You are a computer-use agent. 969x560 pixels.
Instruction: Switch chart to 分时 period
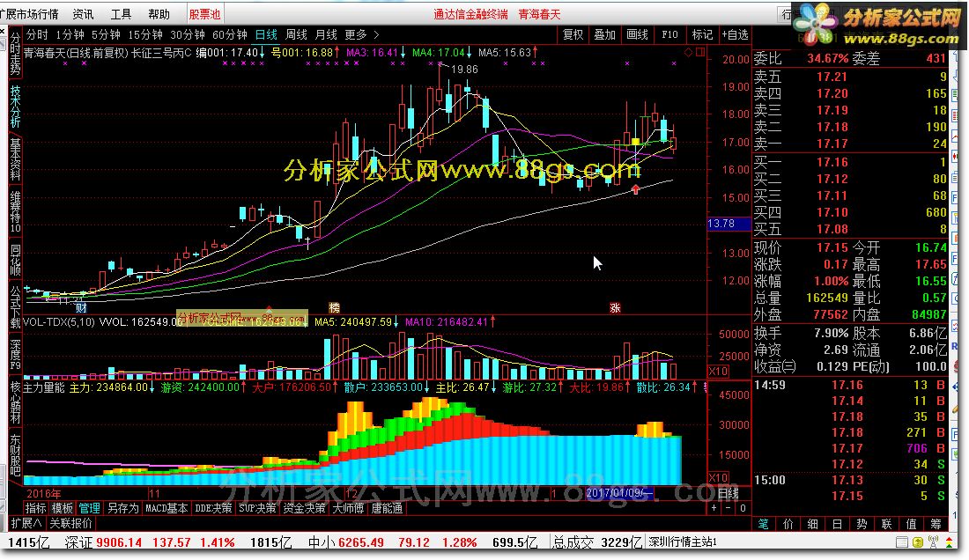[x=36, y=34]
